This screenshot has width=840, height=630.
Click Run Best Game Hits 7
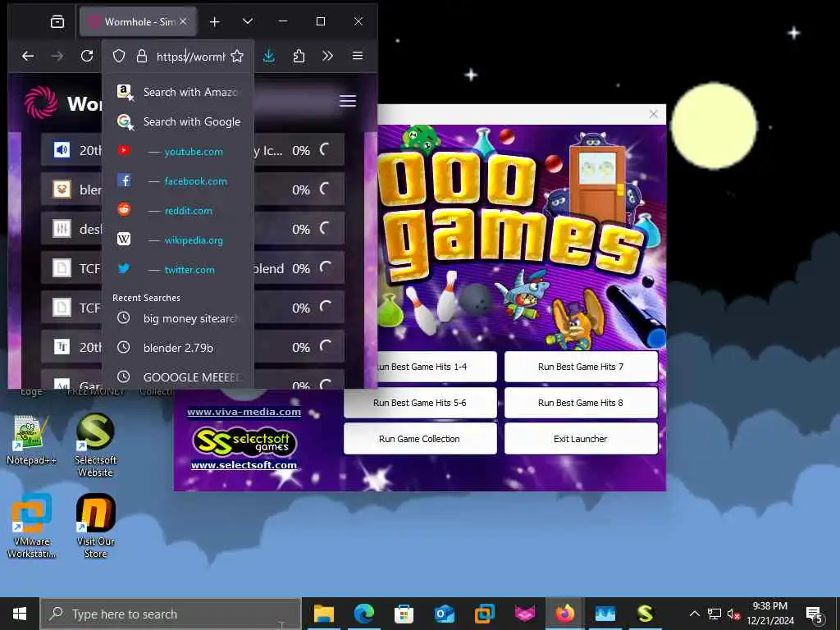point(581,367)
